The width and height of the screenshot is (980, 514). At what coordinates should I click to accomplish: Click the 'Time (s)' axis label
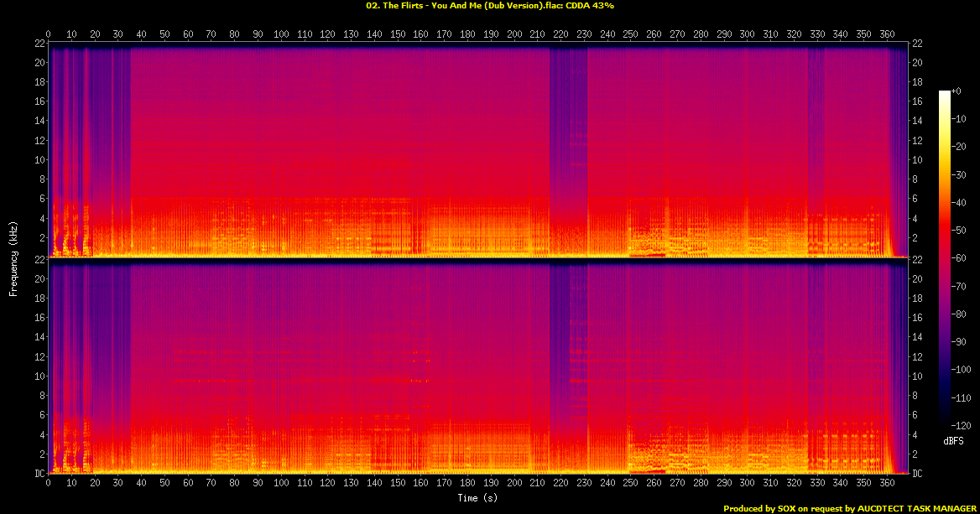point(477,498)
